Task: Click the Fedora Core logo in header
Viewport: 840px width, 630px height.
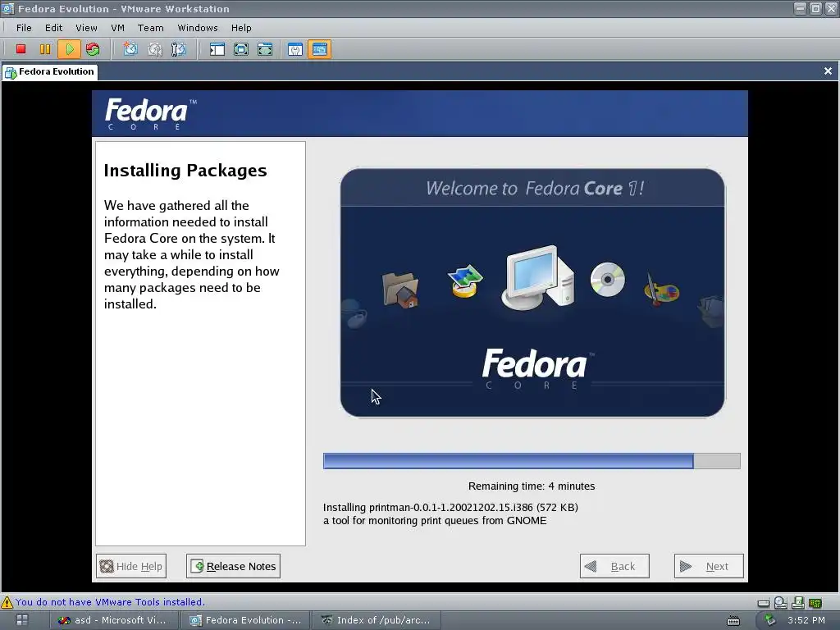Action: (151, 113)
